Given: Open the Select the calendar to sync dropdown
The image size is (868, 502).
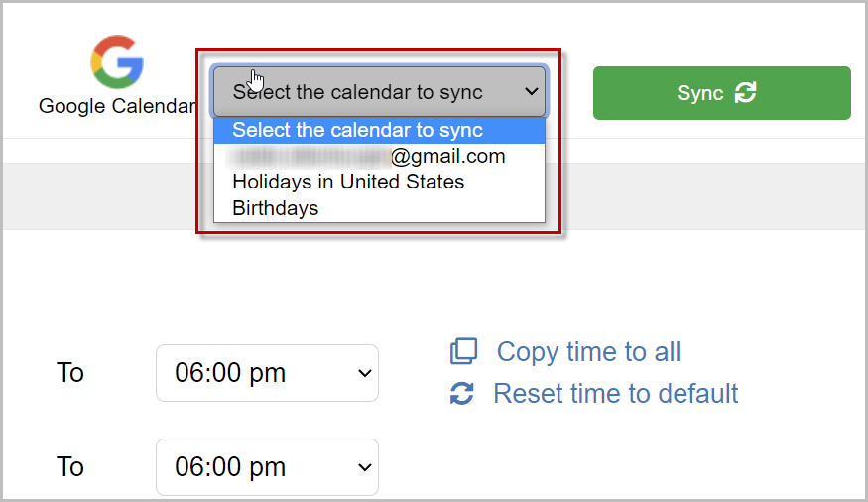Looking at the screenshot, I should (380, 92).
